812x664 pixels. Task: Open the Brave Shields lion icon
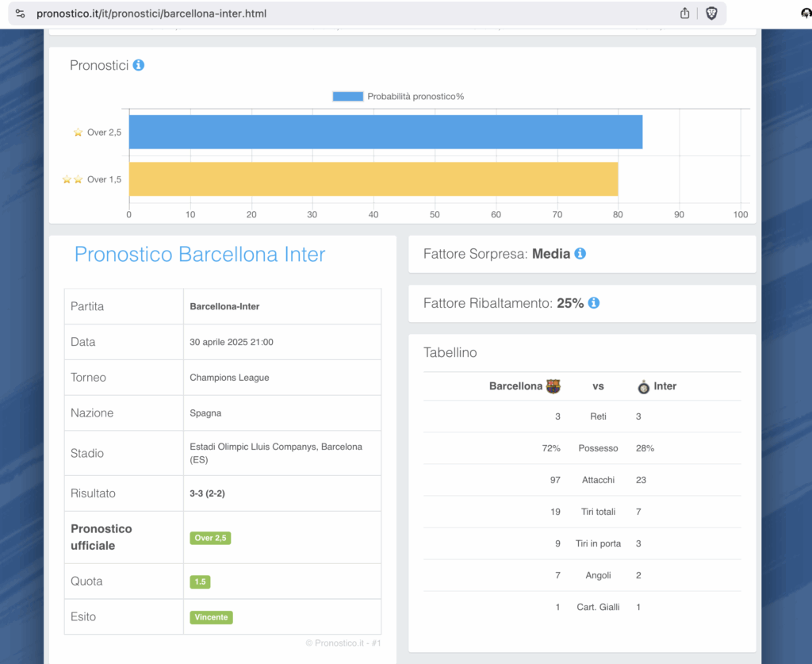tap(711, 13)
